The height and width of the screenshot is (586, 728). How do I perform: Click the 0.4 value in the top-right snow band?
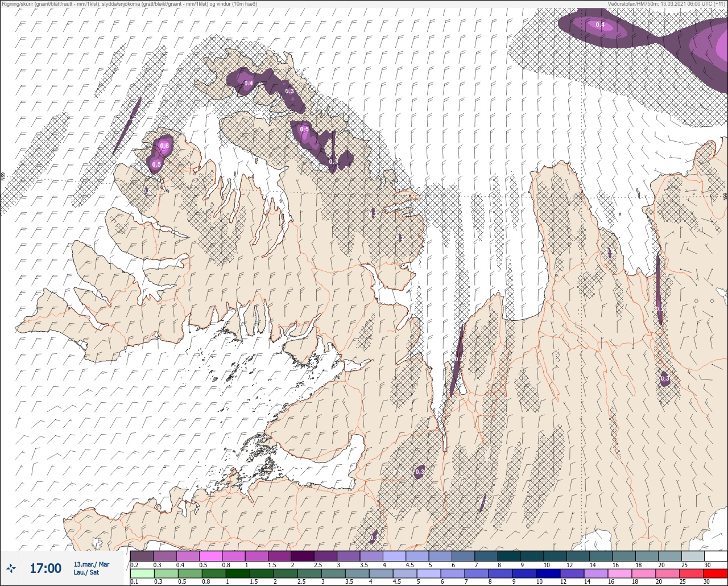[600, 24]
